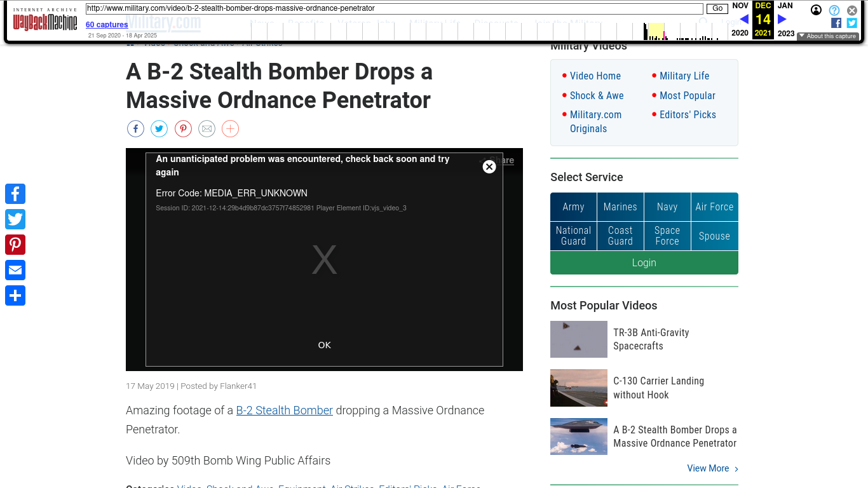Open TR-3B Anti-Gravity Spacecrafts title link
The image size is (868, 488).
tap(651, 339)
